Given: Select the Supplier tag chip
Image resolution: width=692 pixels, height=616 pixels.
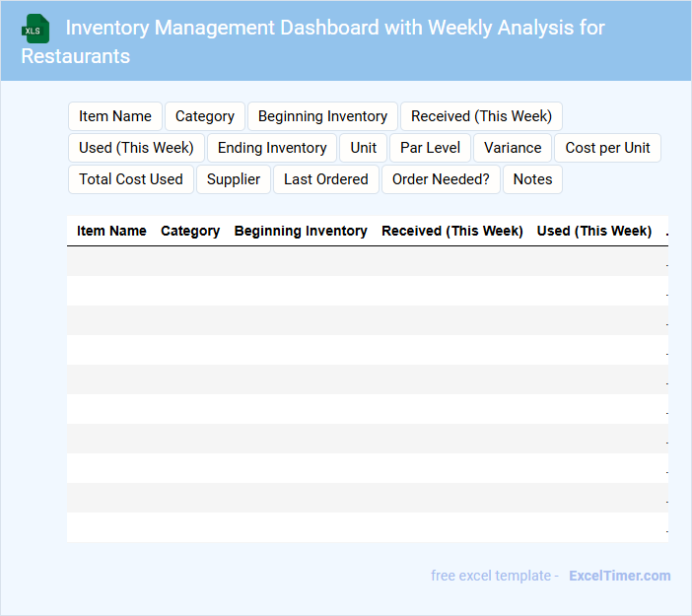Looking at the screenshot, I should click(234, 179).
